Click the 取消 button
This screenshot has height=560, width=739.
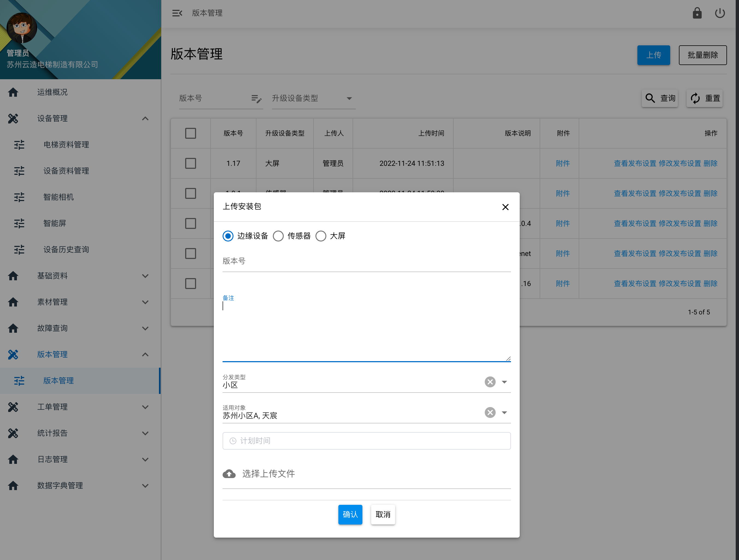click(x=383, y=515)
